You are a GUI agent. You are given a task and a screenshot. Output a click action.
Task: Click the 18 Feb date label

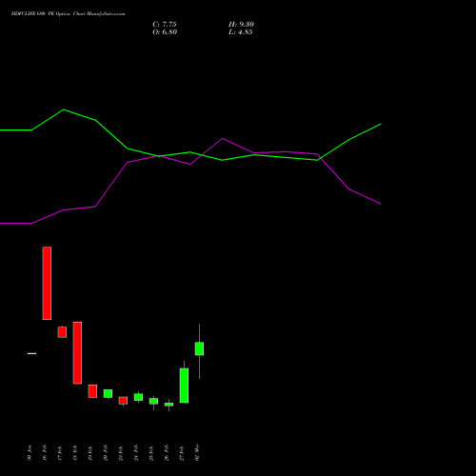click(x=75, y=453)
